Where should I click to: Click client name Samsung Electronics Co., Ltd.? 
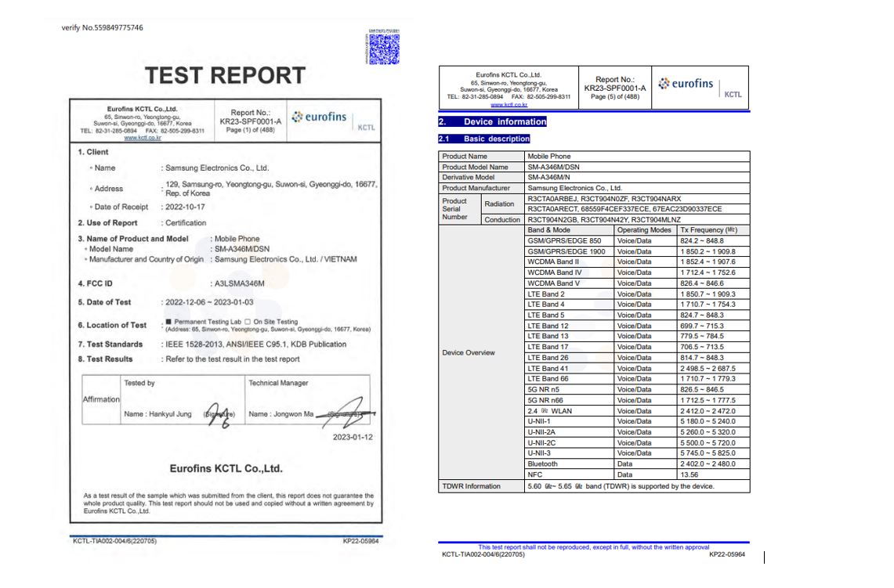tap(217, 168)
